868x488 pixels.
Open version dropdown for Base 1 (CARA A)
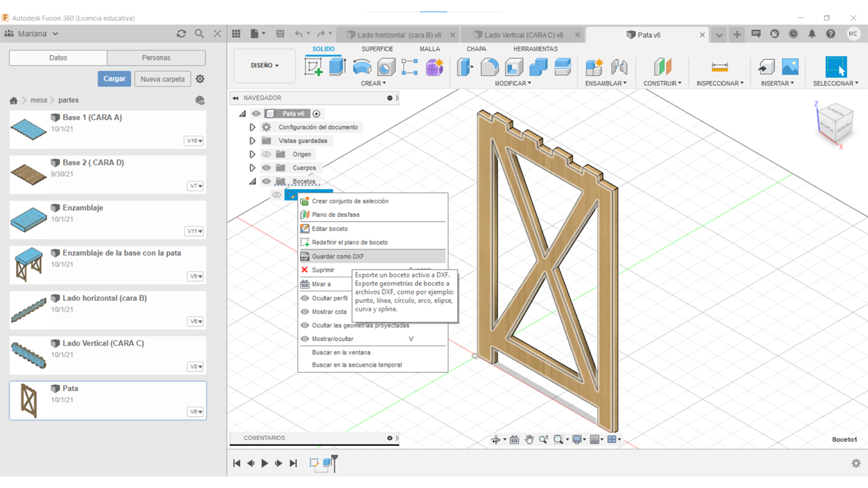coord(195,141)
